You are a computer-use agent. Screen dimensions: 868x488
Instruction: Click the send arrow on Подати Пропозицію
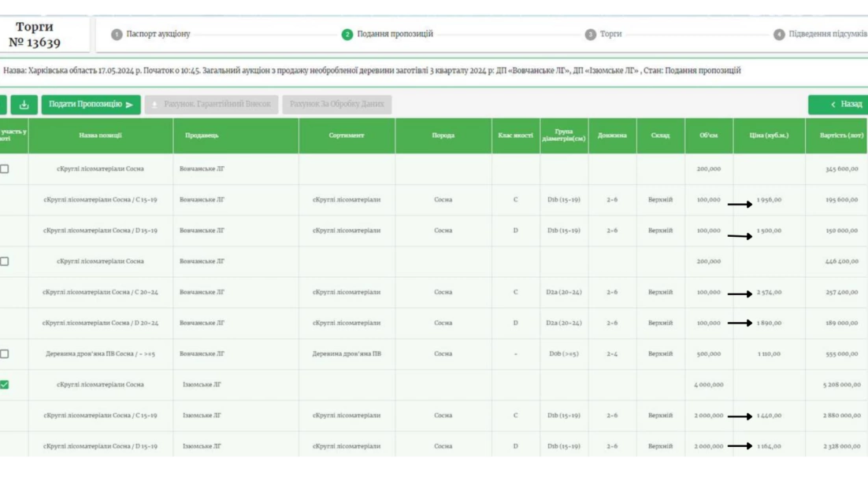point(129,105)
